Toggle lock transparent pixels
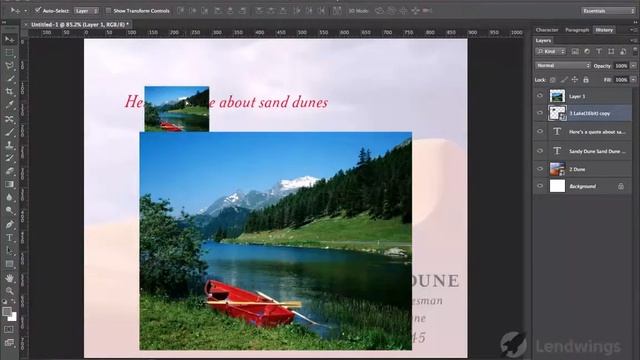Screen dimensions: 640x360 click(x=553, y=80)
